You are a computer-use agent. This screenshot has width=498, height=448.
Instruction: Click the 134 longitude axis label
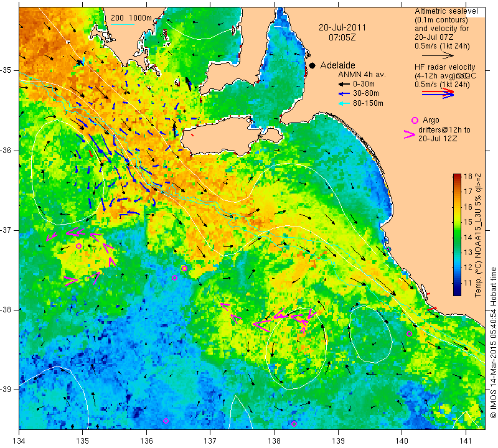(x=19, y=441)
